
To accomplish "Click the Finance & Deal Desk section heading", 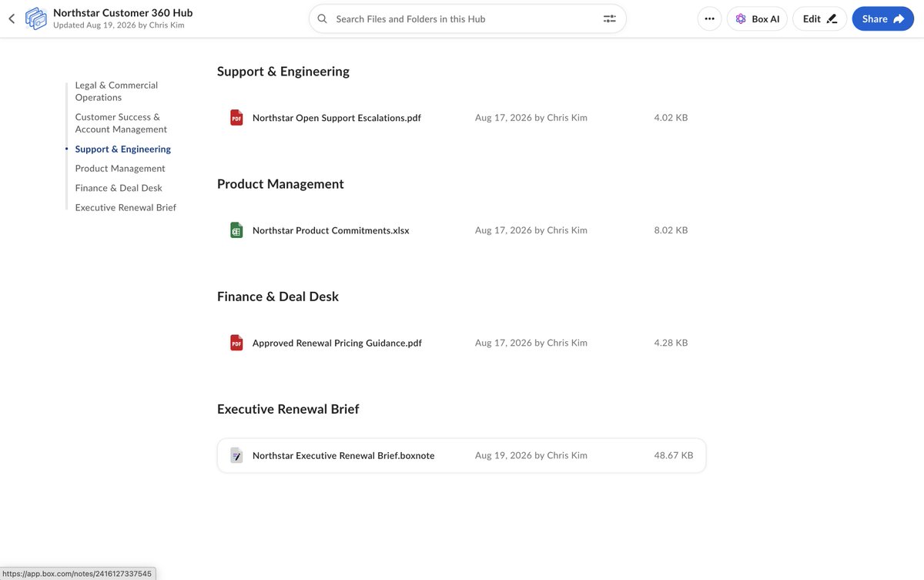I will tap(278, 297).
